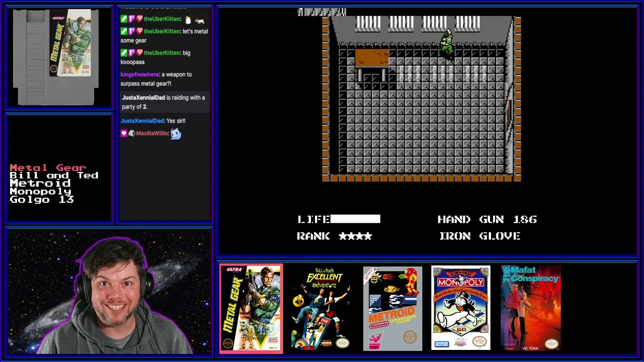
Task: Click the blue creature emote from MaxillaWillis
Action: tap(176, 134)
